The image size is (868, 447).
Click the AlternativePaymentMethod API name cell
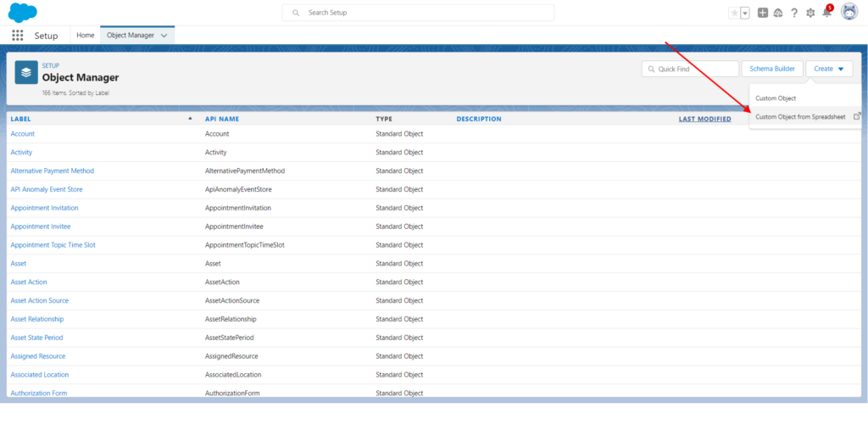tap(245, 170)
